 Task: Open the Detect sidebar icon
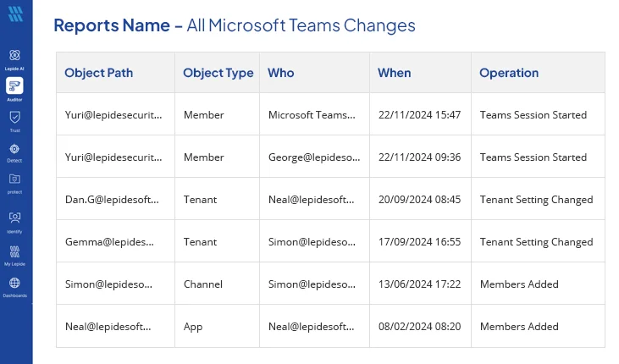[14, 149]
